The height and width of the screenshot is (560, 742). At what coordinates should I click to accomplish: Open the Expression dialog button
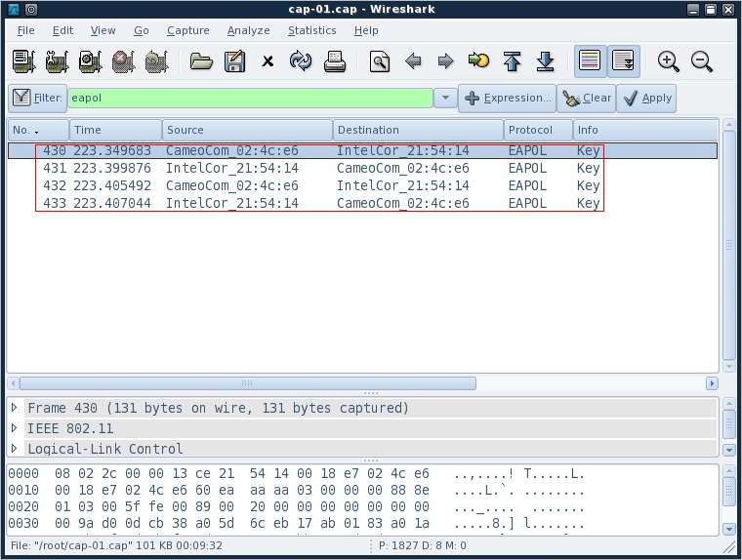tap(508, 98)
